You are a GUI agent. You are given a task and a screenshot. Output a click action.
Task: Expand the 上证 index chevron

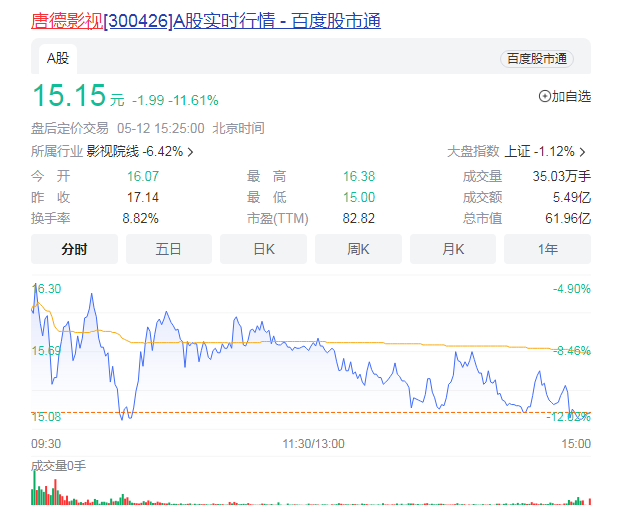pos(582,152)
